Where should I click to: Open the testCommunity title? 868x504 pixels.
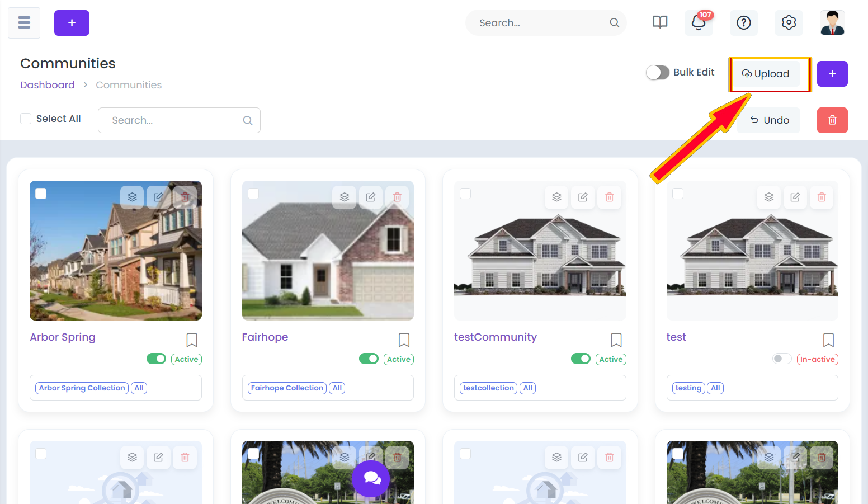point(496,337)
